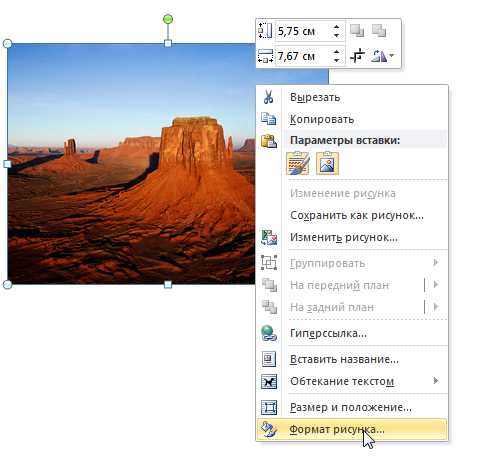The height and width of the screenshot is (457, 478).
Task: Click the shape width icon
Action: (x=265, y=56)
